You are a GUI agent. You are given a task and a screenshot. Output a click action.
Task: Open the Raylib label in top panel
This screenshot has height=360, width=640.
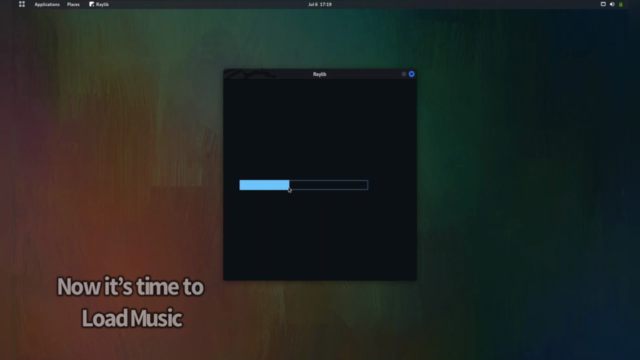102,4
